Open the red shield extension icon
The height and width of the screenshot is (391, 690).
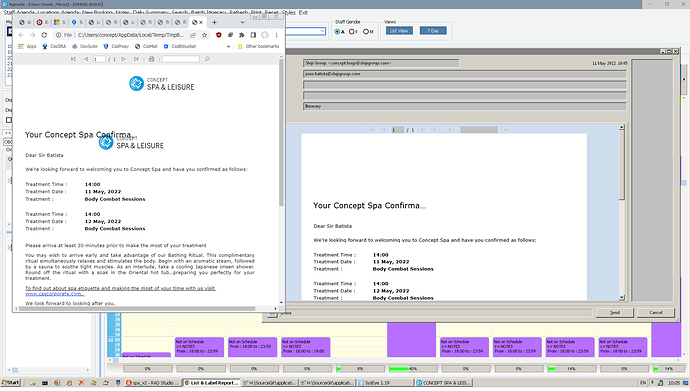pyautogui.click(x=219, y=35)
